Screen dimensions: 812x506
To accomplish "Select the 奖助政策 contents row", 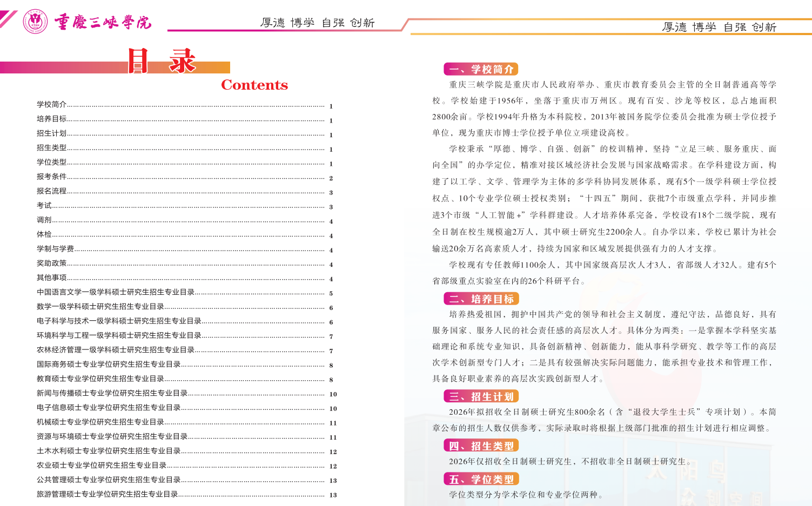I will [x=185, y=264].
